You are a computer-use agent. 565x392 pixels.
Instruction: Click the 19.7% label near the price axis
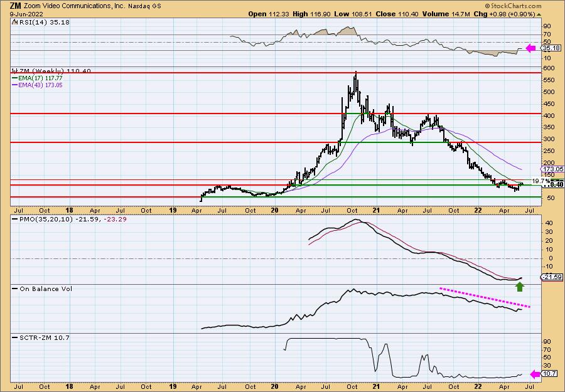541,181
